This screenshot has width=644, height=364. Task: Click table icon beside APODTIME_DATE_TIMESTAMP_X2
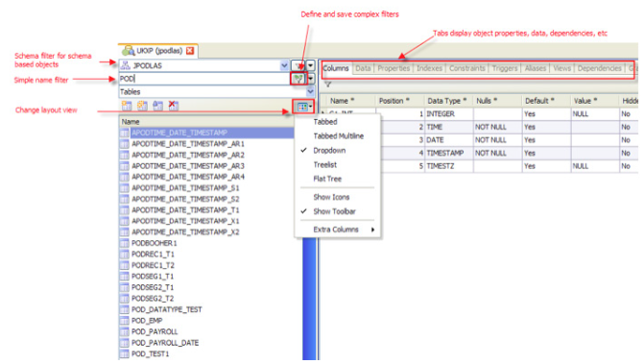(124, 232)
